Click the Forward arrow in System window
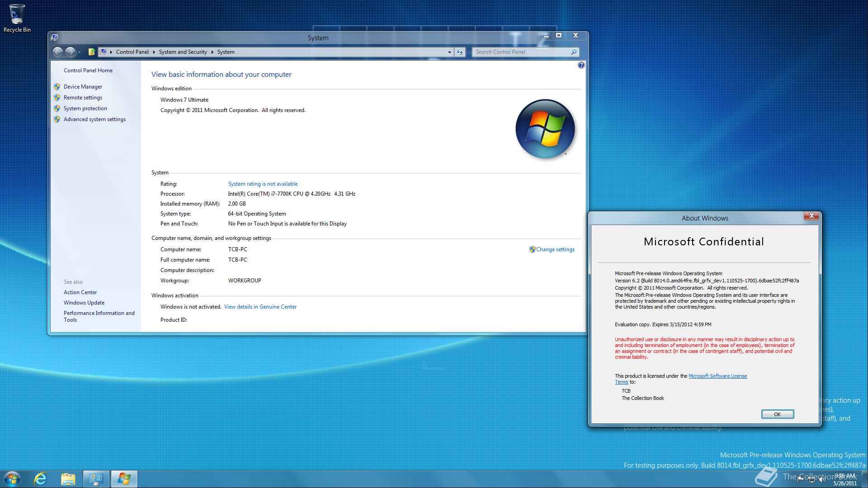This screenshot has width=868, height=488. (x=70, y=52)
